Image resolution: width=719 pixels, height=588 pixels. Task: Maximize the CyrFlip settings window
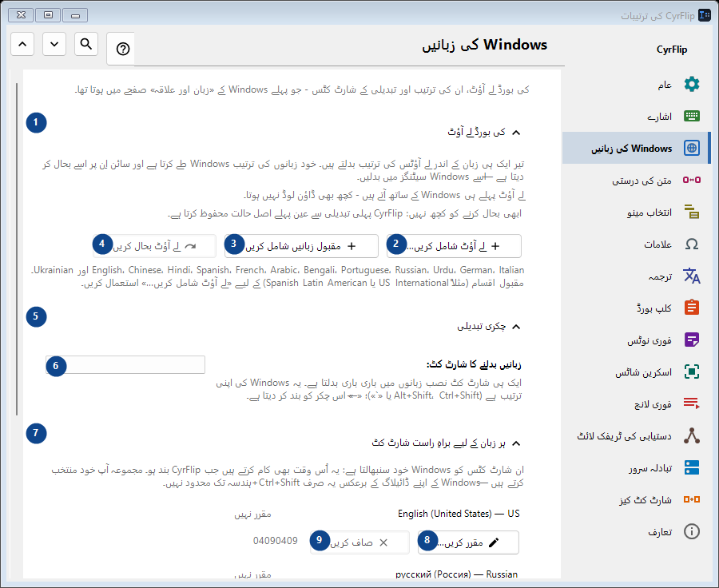pos(48,15)
